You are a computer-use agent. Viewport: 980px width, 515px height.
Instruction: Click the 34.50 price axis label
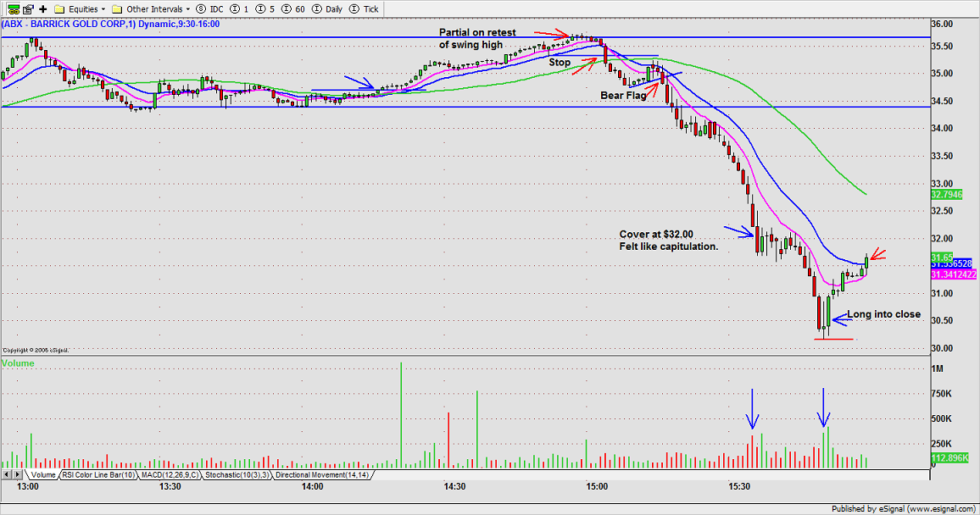point(941,101)
